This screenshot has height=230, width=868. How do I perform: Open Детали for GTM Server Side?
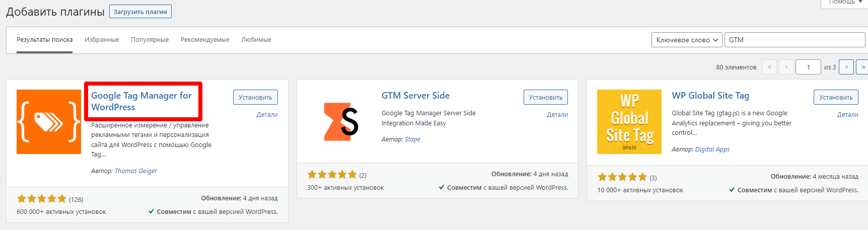pyautogui.click(x=557, y=115)
